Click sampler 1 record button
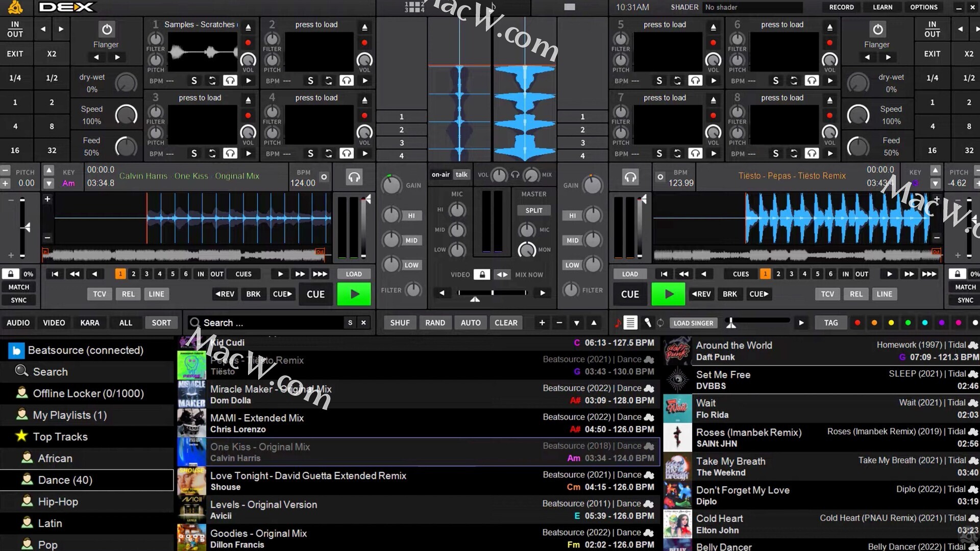The height and width of the screenshot is (551, 980). (248, 42)
